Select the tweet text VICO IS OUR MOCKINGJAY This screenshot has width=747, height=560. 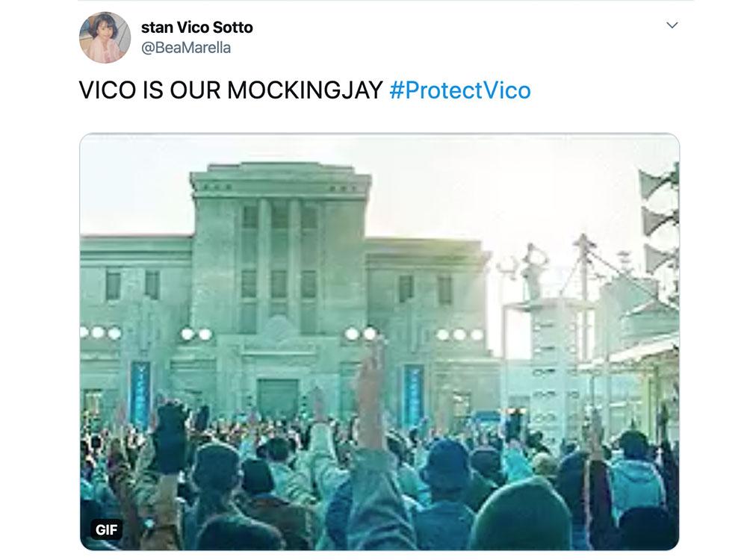pos(231,90)
